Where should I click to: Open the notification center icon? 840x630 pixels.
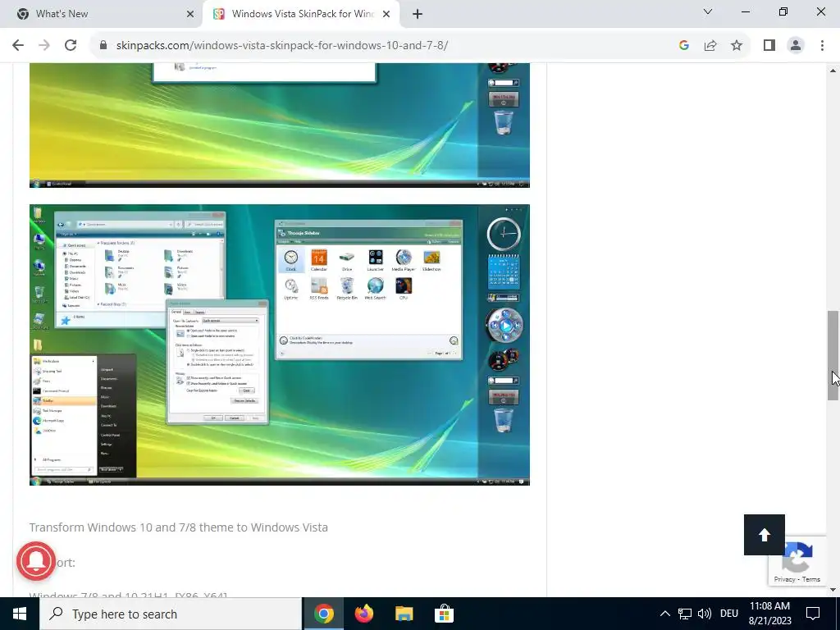point(813,614)
